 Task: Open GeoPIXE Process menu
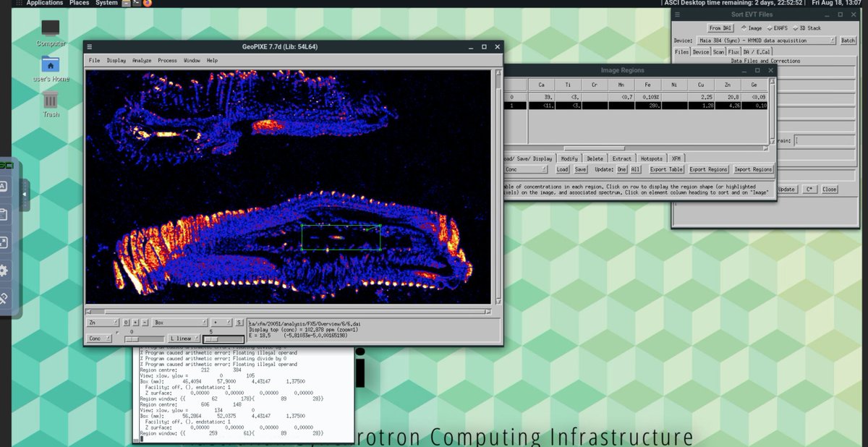(x=167, y=60)
